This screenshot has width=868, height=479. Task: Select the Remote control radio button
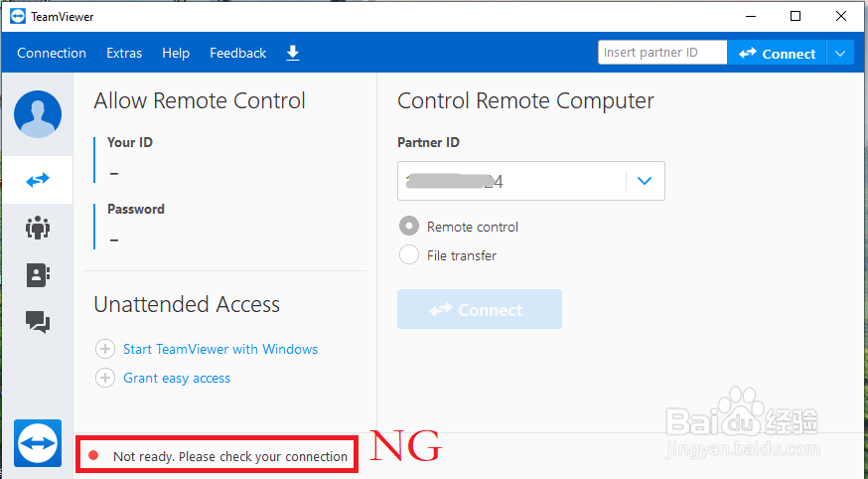409,226
